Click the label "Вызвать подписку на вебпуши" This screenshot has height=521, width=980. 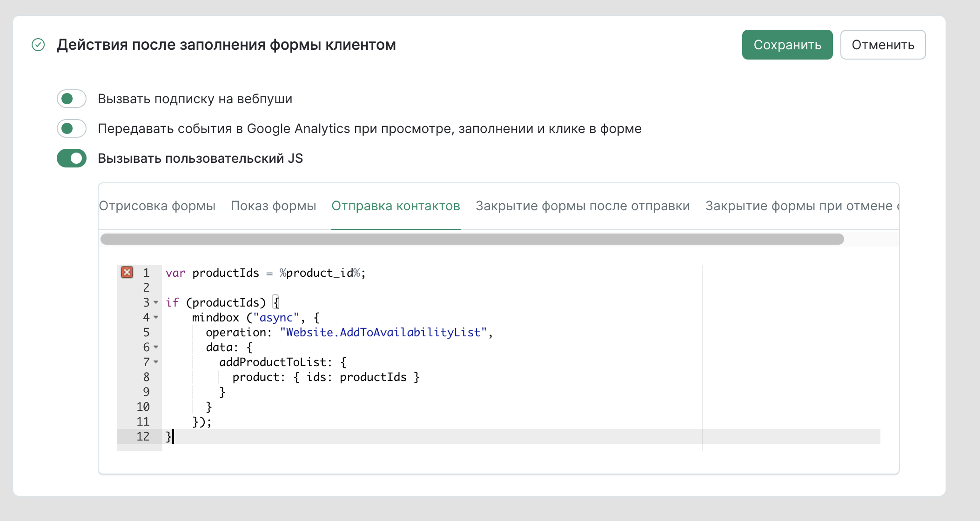[195, 99]
